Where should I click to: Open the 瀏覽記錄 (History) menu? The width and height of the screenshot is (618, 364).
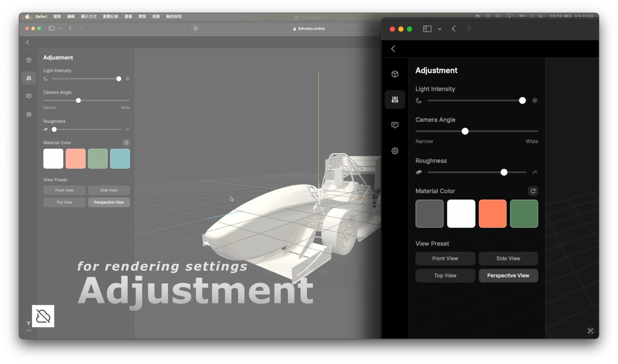110,16
